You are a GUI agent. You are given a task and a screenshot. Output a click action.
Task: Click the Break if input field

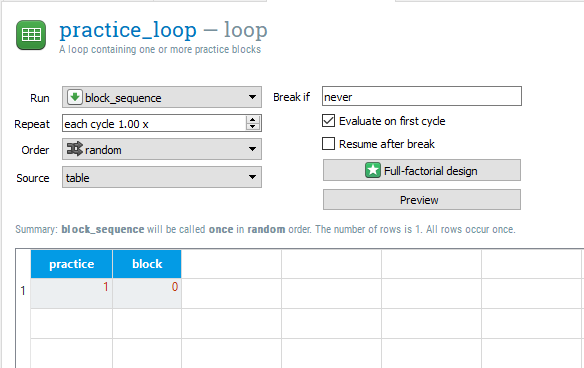point(422,96)
